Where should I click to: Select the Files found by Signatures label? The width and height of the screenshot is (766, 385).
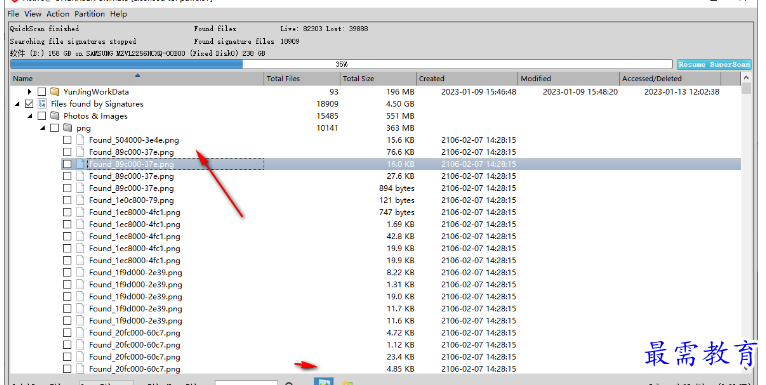coord(97,104)
